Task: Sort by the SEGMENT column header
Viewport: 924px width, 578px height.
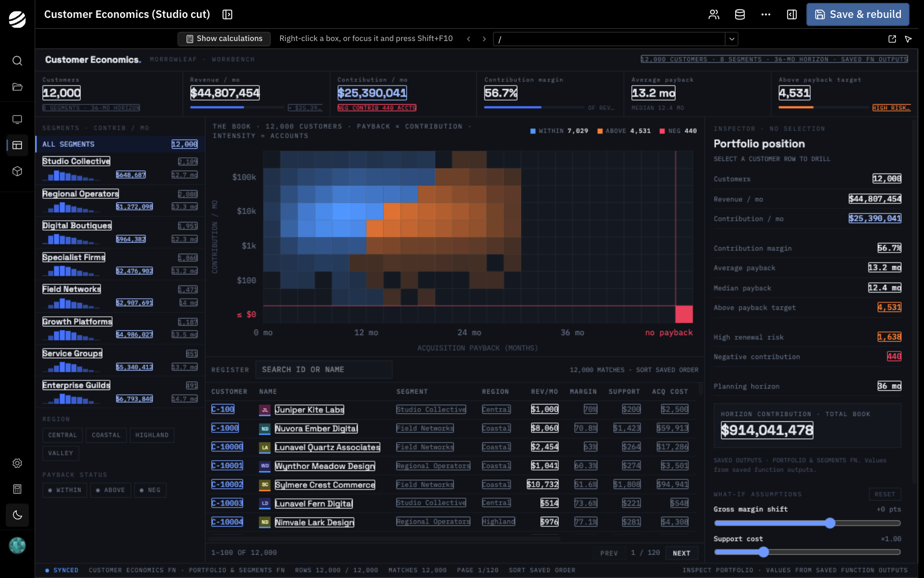Action: click(412, 392)
